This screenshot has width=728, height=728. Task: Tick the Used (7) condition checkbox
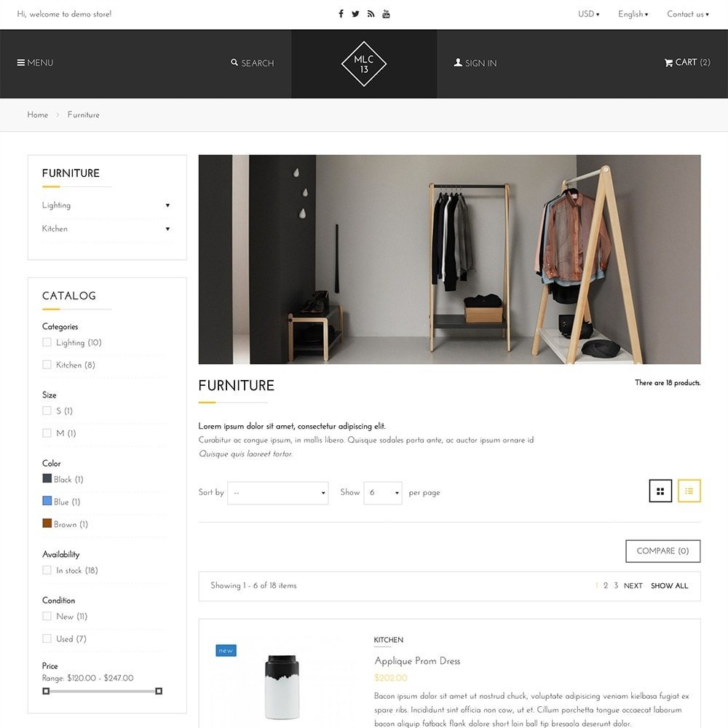pyautogui.click(x=47, y=638)
